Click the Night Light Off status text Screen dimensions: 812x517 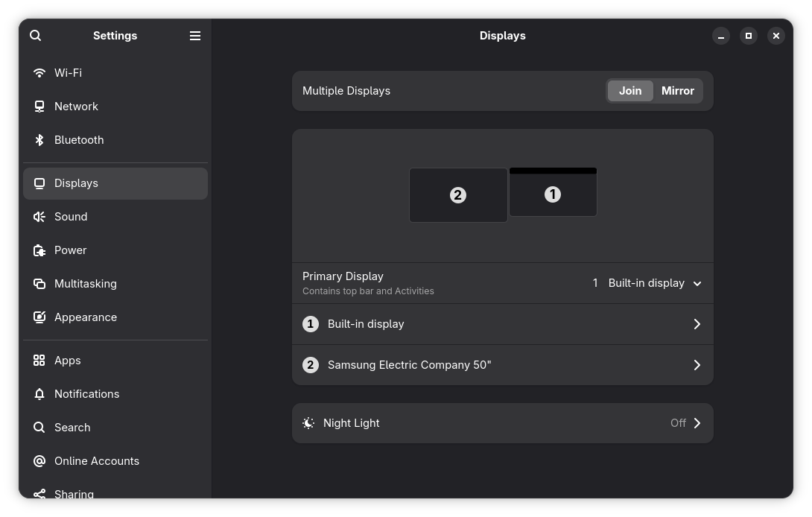[x=678, y=423]
